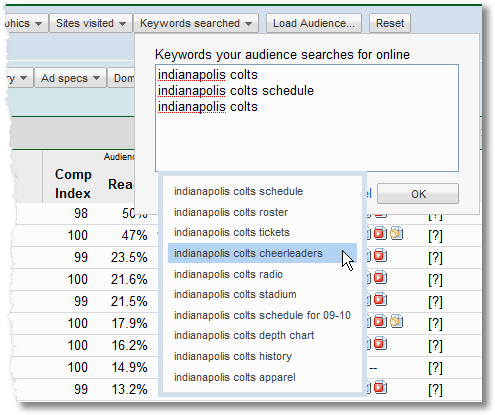Click the [?] link in the 47% row
Viewport: 495px width, 415px height.
pos(435,236)
